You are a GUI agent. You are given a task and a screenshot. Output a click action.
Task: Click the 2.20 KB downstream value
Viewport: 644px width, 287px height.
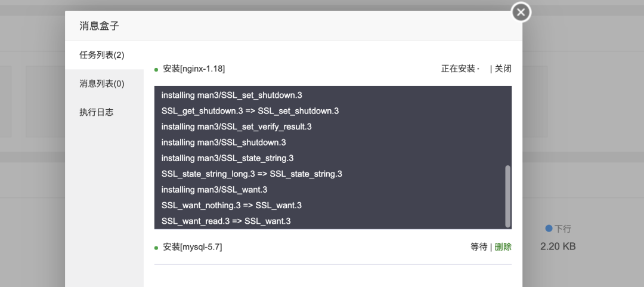tap(558, 246)
